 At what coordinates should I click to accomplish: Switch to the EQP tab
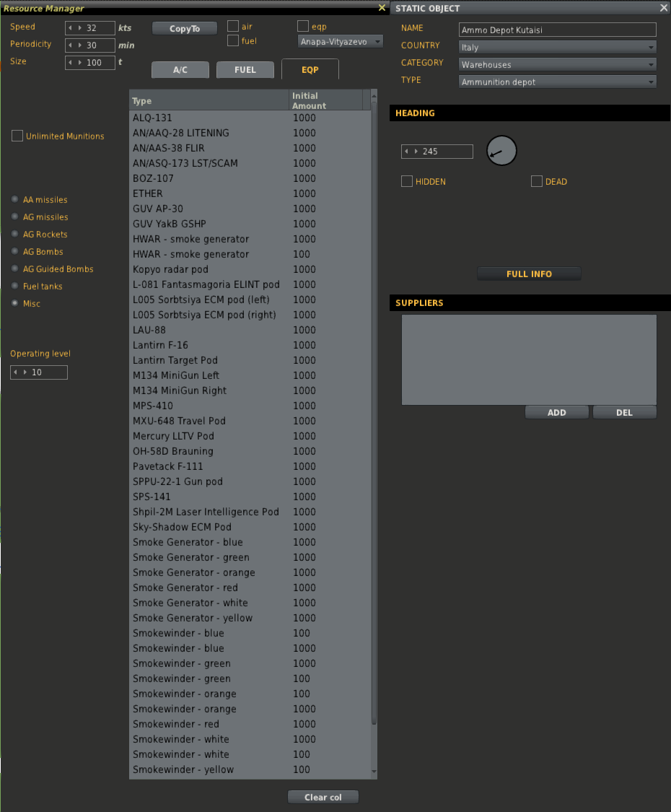[310, 69]
